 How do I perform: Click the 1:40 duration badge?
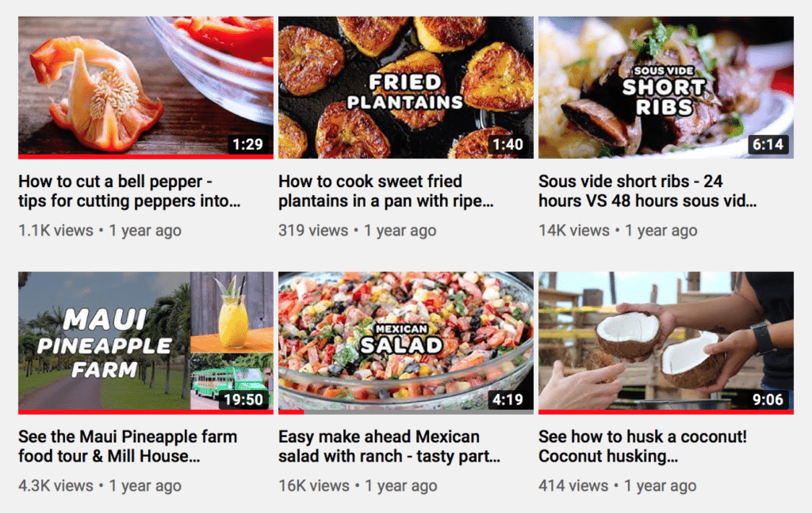tap(507, 144)
